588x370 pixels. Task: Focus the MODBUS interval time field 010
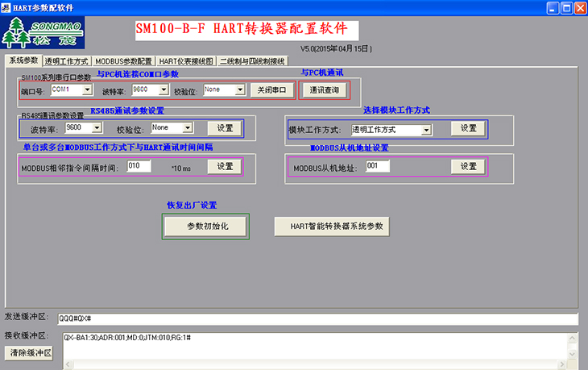point(139,166)
